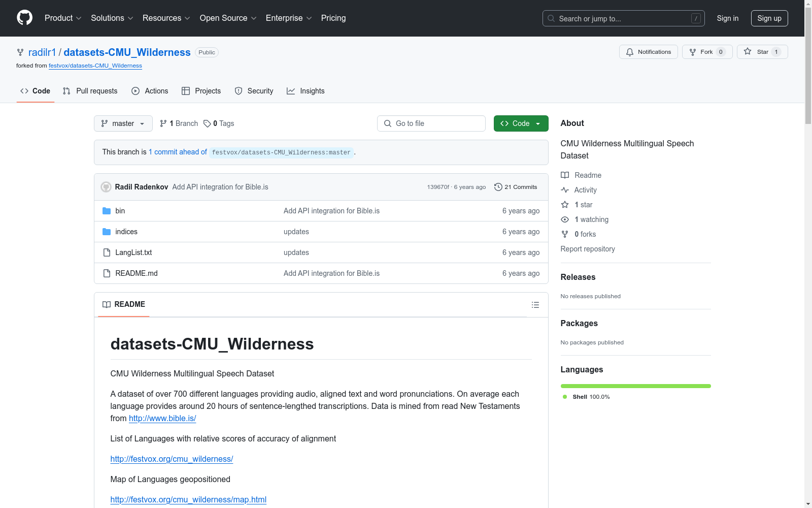Expand the Enterprise menu
This screenshot has width=812, height=508.
(x=289, y=18)
